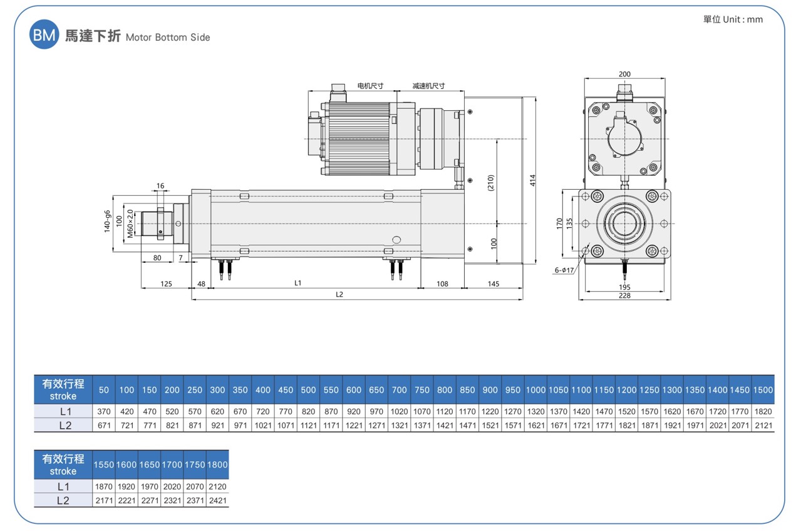This screenshot has height=532, width=796.
Task: Click the 108 length dimension
Action: 442,284
